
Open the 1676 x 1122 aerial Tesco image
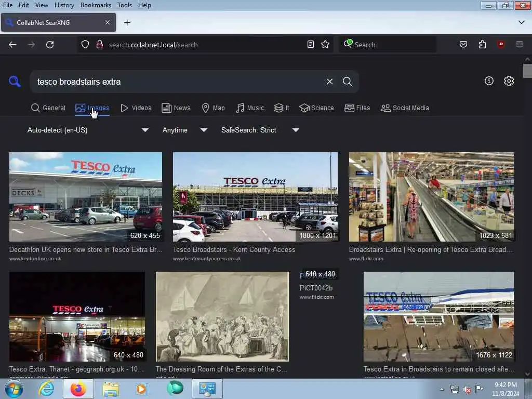438,316
